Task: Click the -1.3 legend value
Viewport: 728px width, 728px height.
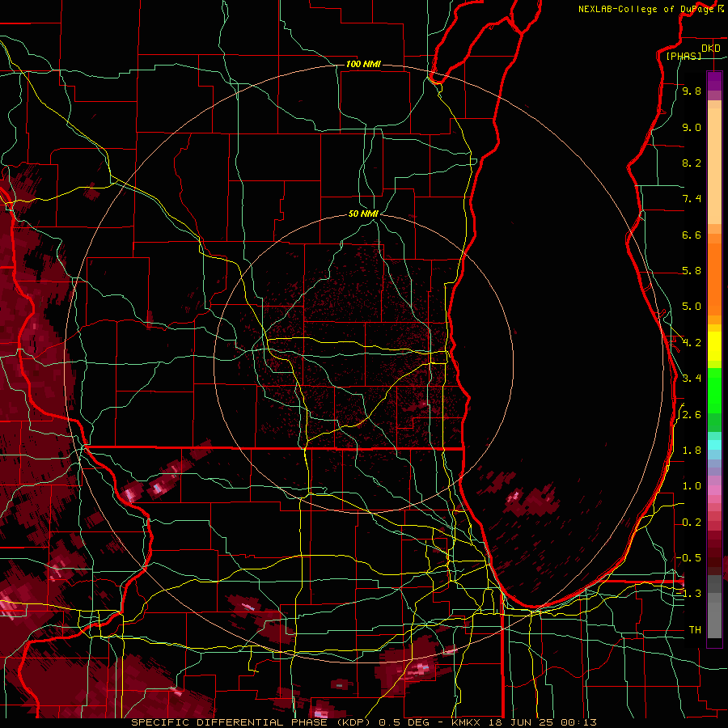Action: pos(689,594)
